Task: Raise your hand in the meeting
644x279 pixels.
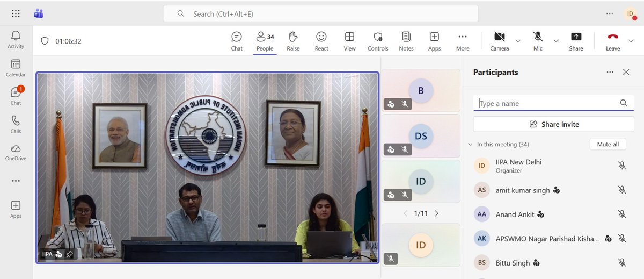Action: pyautogui.click(x=293, y=41)
